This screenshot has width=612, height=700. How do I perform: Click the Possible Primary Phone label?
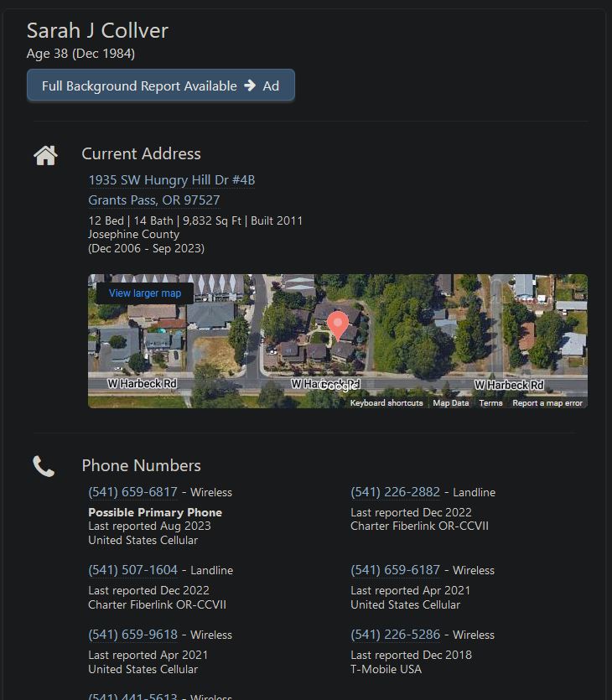(155, 512)
